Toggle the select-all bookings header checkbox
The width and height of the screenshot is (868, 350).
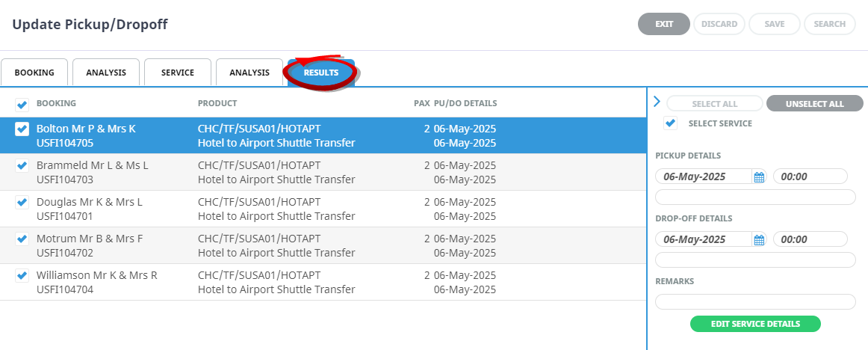coord(22,105)
